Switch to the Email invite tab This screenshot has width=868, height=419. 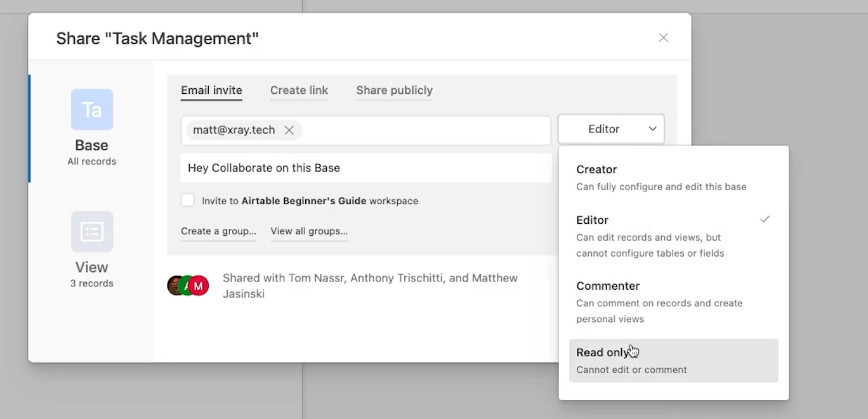211,90
